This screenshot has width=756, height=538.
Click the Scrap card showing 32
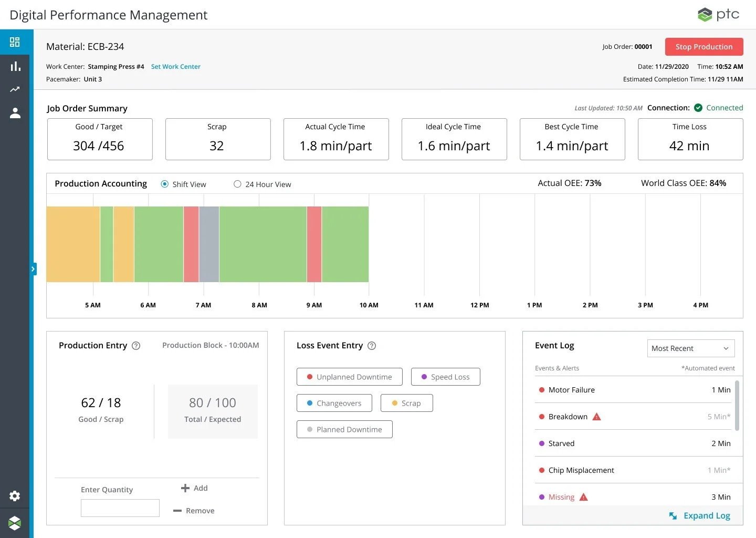pos(218,139)
